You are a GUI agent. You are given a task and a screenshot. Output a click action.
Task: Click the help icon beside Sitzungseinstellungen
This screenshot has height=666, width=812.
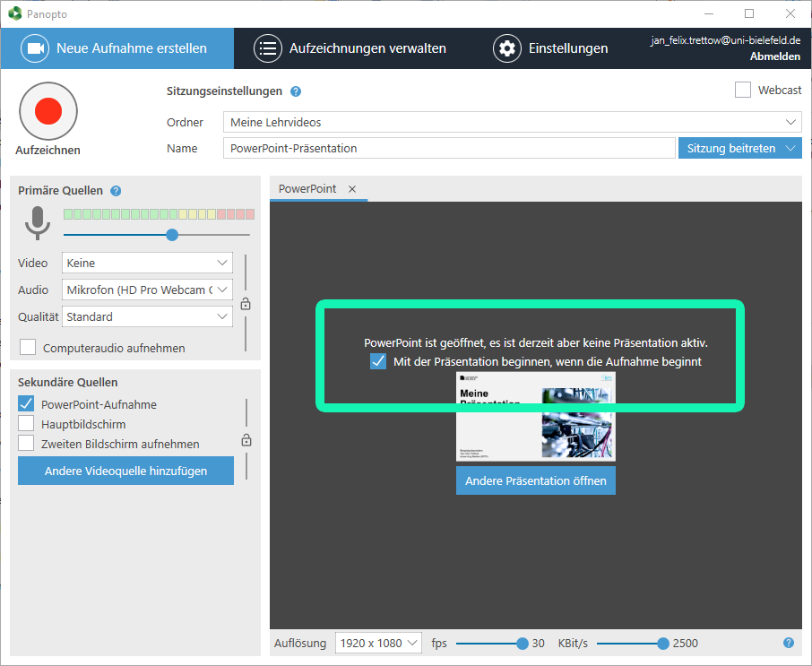(x=296, y=91)
